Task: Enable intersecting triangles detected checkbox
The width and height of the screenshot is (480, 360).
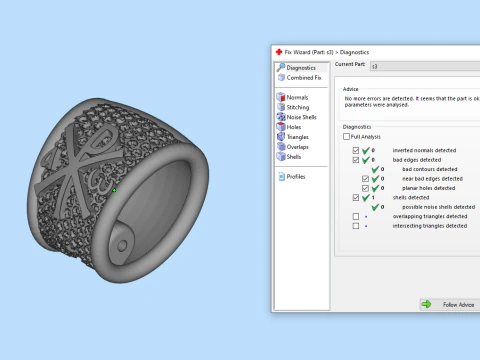Action: click(x=356, y=226)
